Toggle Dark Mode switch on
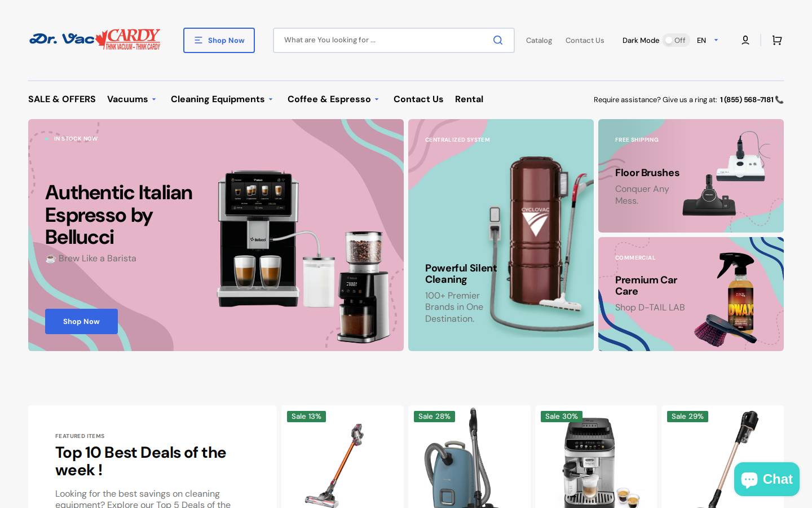This screenshot has width=812, height=508. [x=676, y=40]
